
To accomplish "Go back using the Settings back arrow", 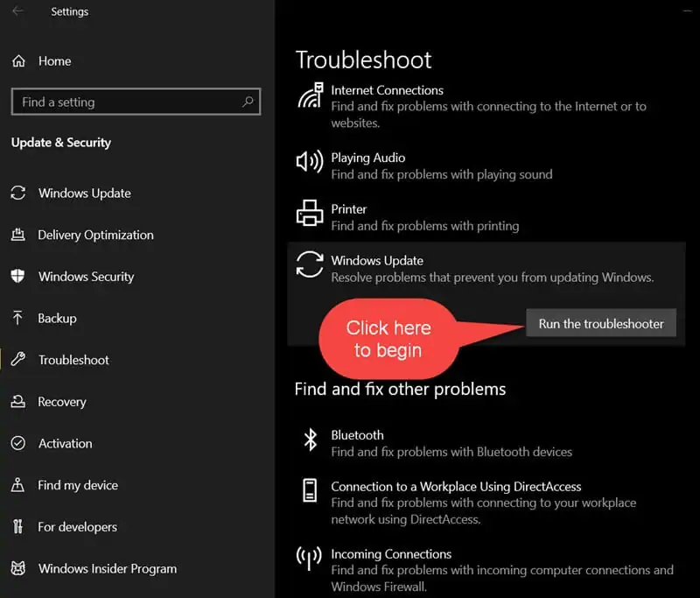I will pyautogui.click(x=17, y=11).
